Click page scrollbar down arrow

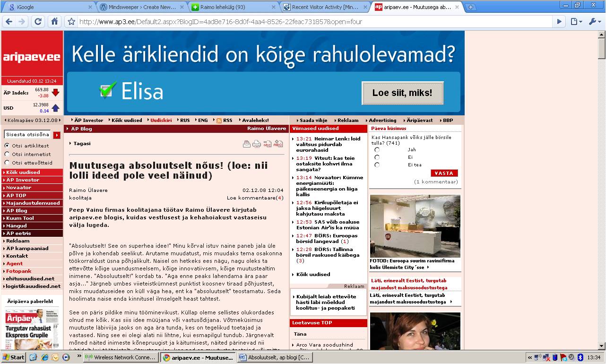click(x=601, y=346)
